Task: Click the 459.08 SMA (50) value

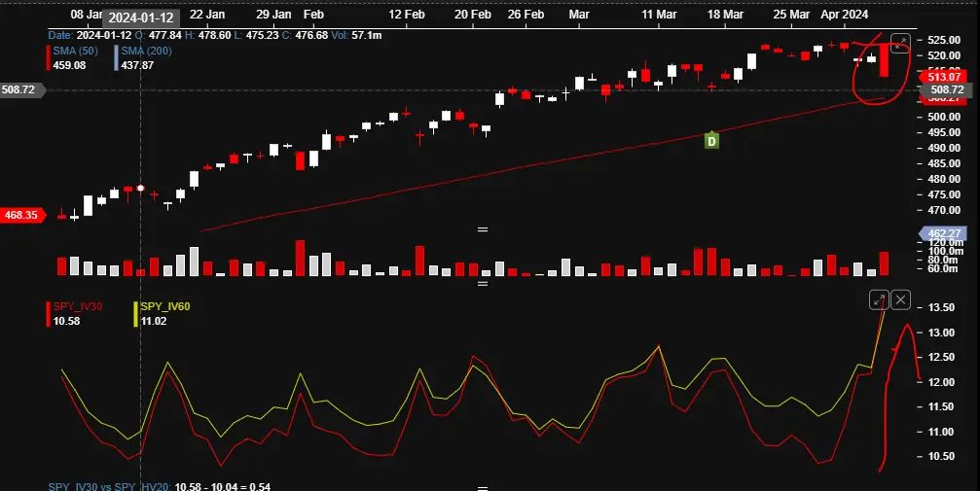Action: click(x=69, y=65)
